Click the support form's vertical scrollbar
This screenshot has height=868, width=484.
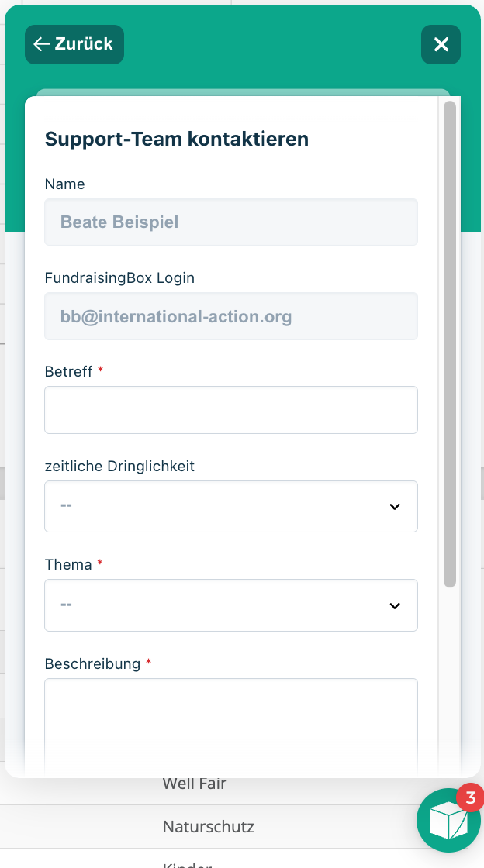pos(450,345)
